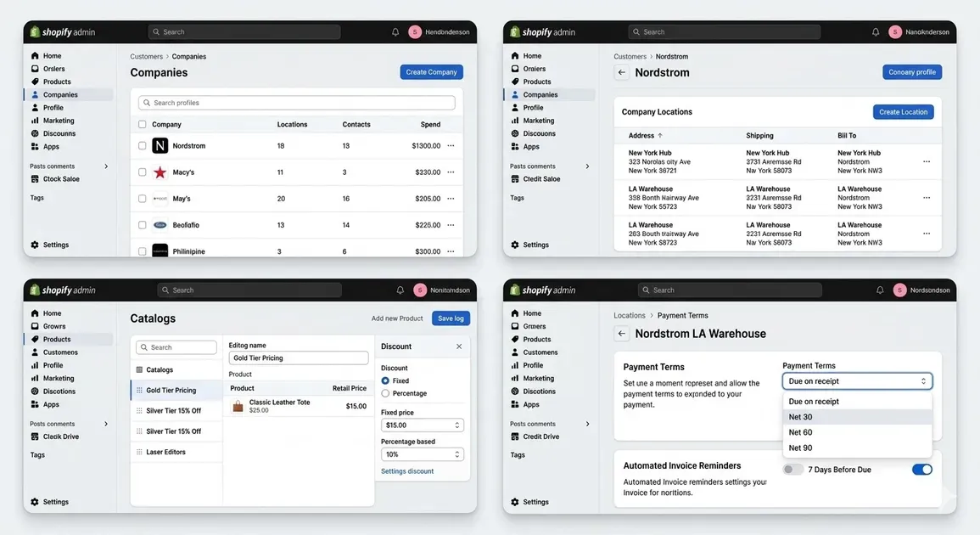
Task: Open more actions for Beoflafio row
Action: [x=451, y=225]
